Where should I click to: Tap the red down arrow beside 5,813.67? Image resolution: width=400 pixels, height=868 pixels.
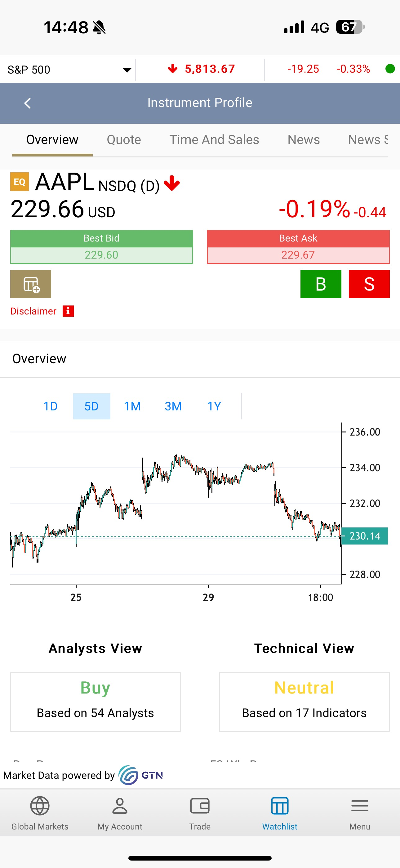(172, 69)
